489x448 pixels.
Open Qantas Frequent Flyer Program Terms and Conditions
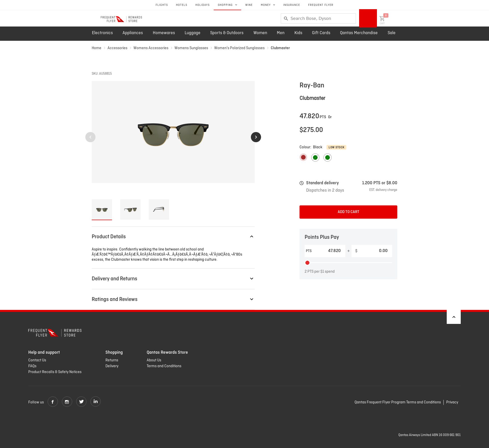pos(398,402)
